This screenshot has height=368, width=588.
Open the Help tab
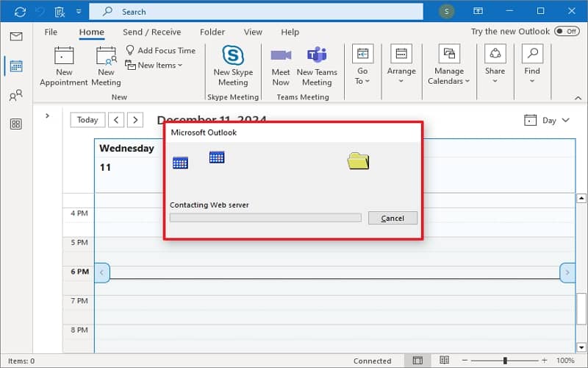290,32
